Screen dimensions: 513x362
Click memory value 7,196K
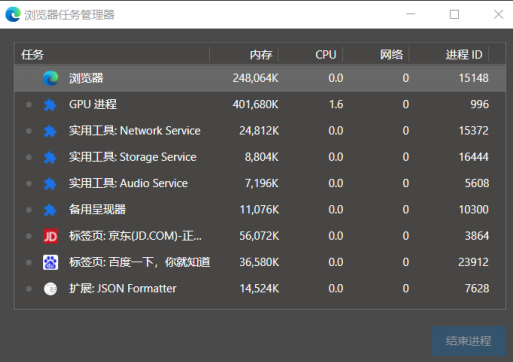262,184
